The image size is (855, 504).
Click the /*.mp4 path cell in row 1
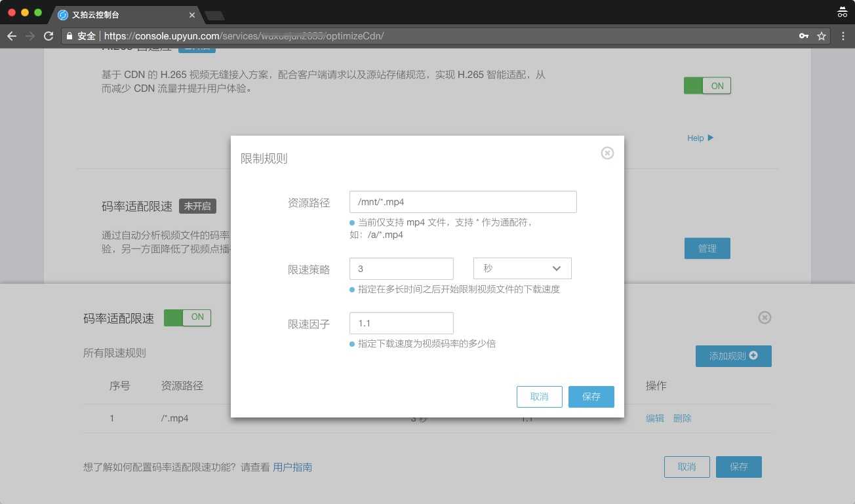tap(174, 418)
